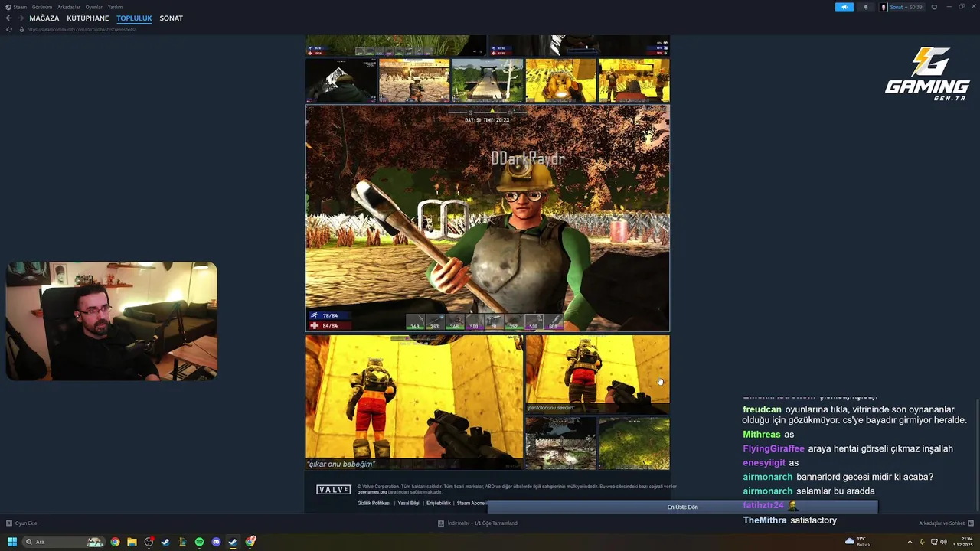
Task: Open Google Chrome from the taskbar
Action: tap(115, 542)
